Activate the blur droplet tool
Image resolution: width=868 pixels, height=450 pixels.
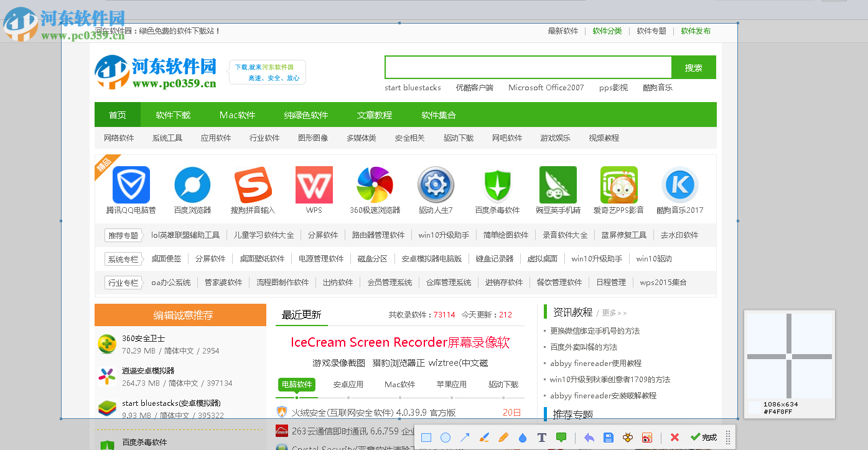(x=523, y=438)
